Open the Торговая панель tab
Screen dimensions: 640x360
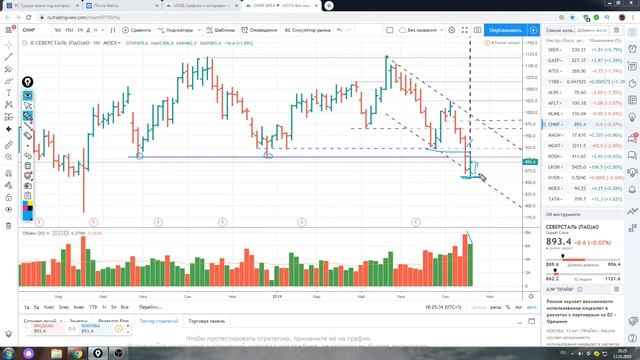coord(207,321)
